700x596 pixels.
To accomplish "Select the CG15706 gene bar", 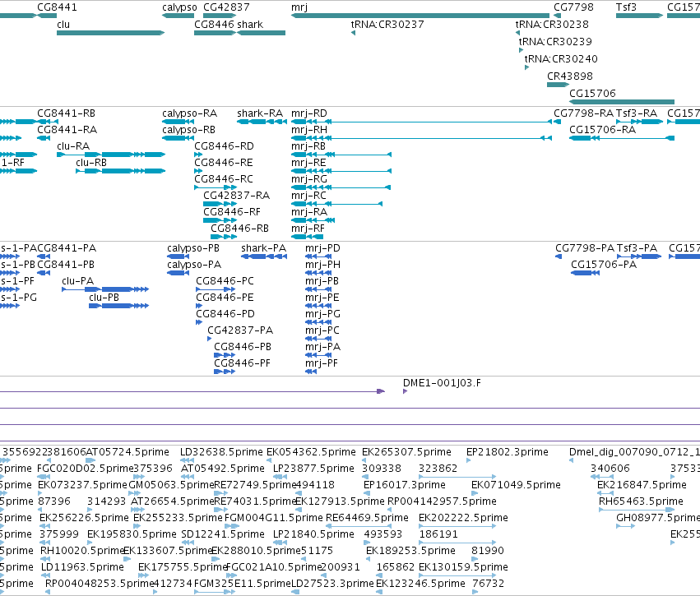I will 622,102.
